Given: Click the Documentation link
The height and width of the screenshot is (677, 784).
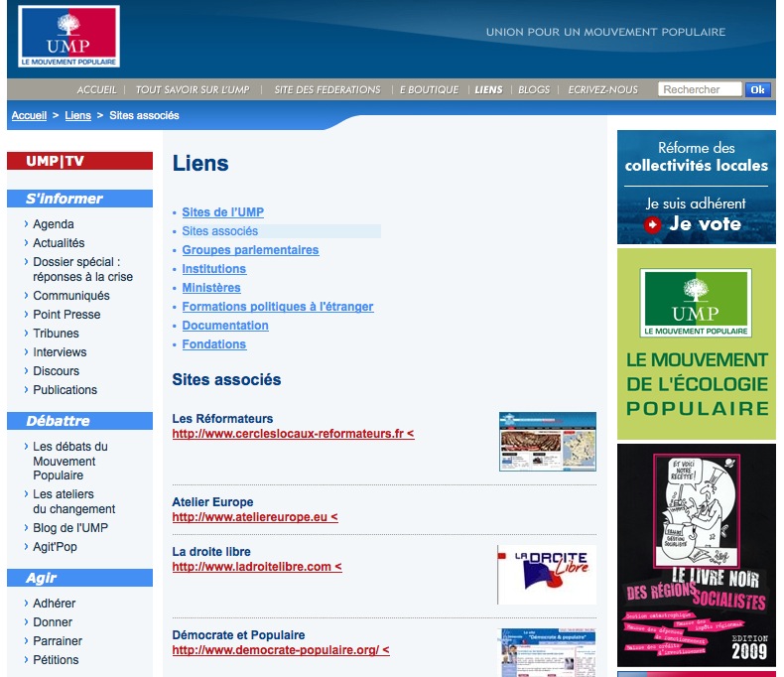Looking at the screenshot, I should (225, 326).
